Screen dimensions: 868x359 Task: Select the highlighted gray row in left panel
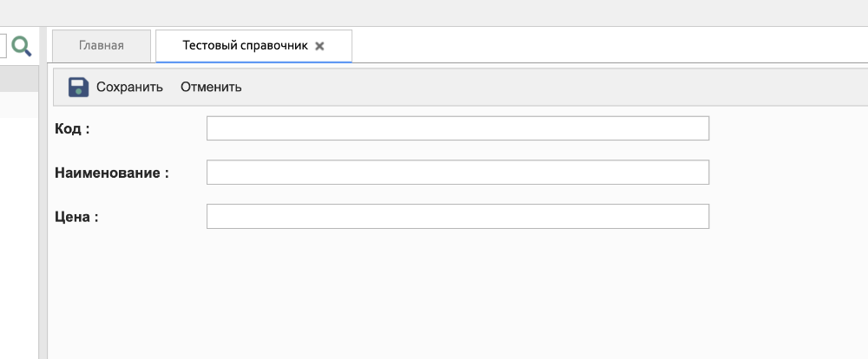(18, 80)
